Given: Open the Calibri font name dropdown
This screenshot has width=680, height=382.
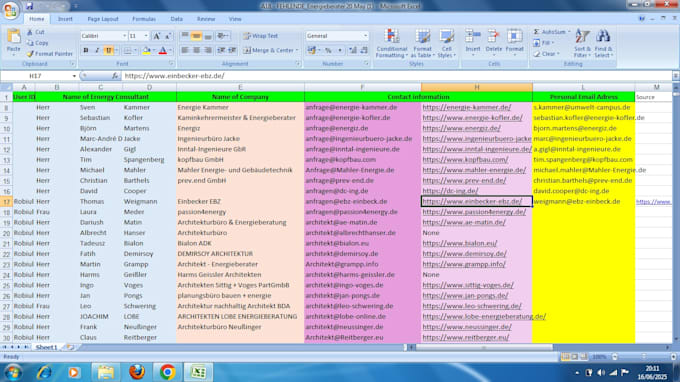Looking at the screenshot, I should tap(124, 36).
